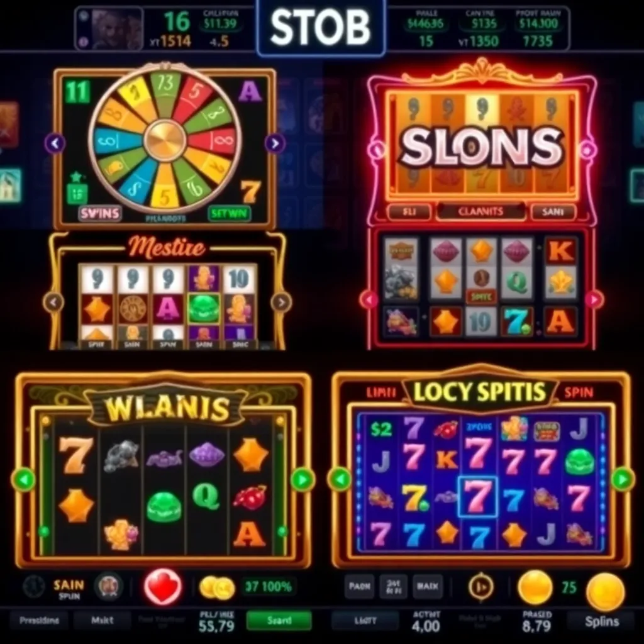Screen dimensions: 644x644
Task: Click the green Seard button
Action: pos(279,620)
